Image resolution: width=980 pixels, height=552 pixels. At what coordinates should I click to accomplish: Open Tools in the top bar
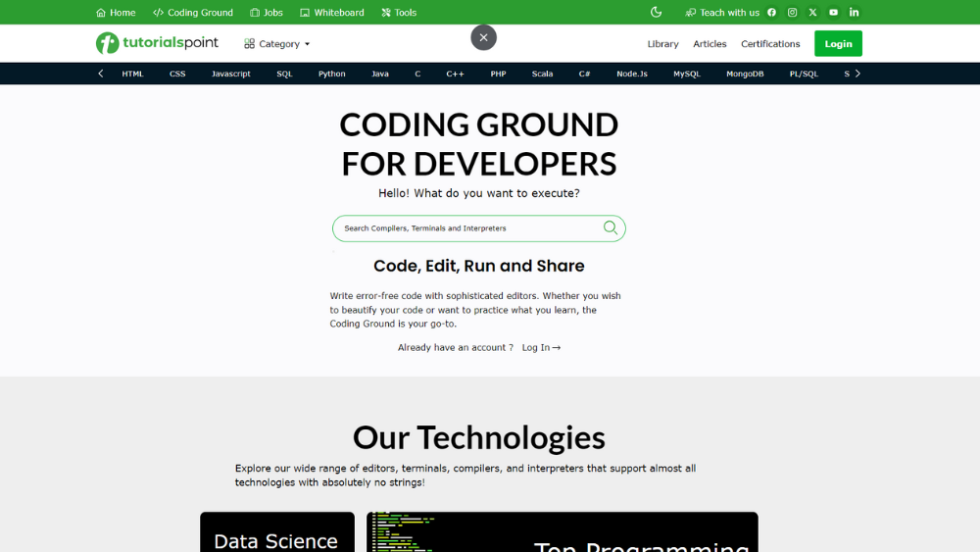point(399,13)
